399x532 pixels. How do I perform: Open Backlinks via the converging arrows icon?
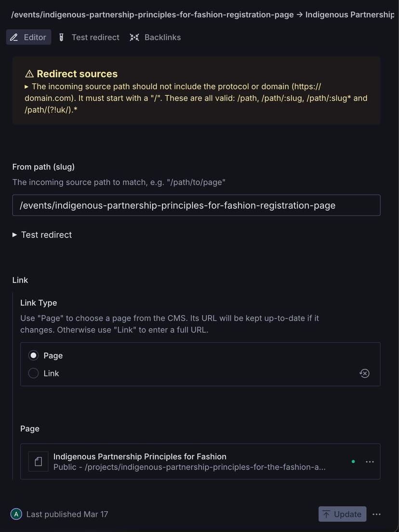(134, 37)
